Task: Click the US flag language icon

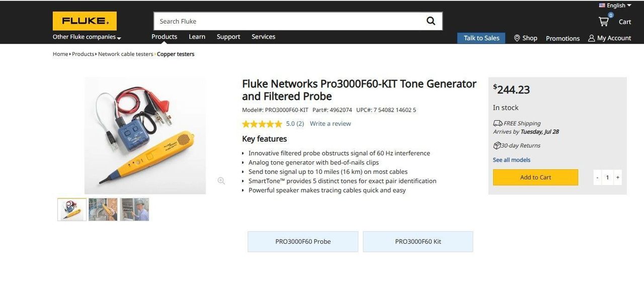Action: click(x=602, y=6)
